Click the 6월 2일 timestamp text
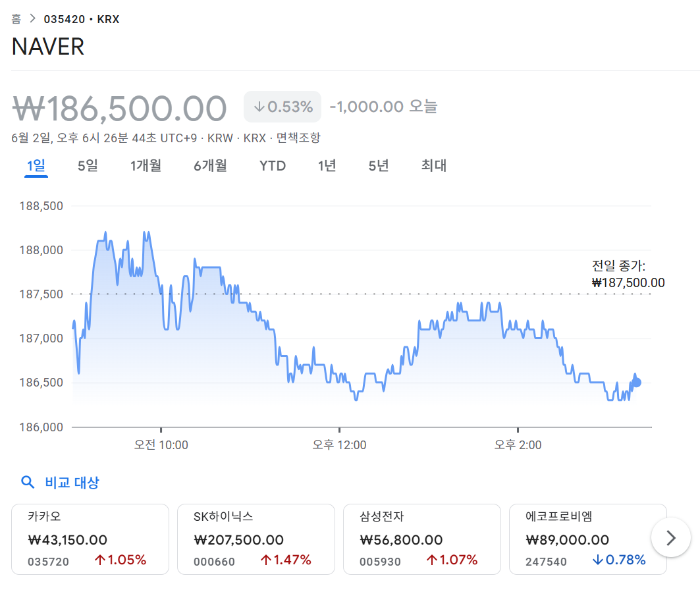The height and width of the screenshot is (590, 700). pos(104,138)
